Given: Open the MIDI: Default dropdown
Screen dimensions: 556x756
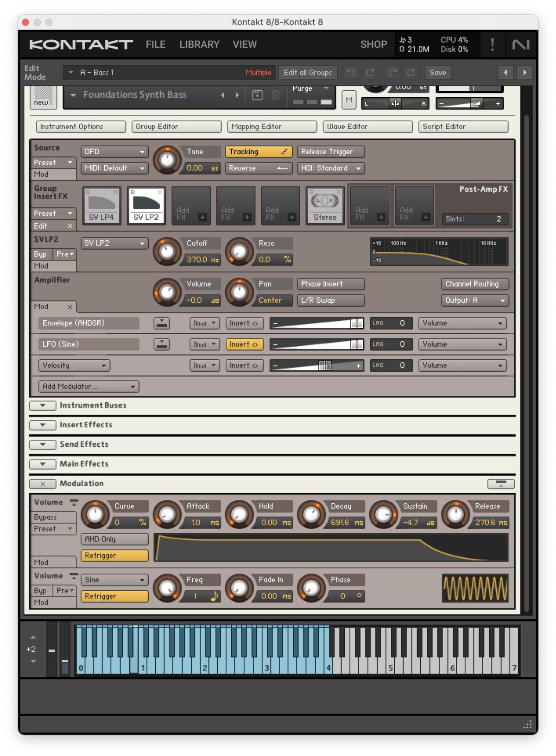Looking at the screenshot, I should [115, 168].
